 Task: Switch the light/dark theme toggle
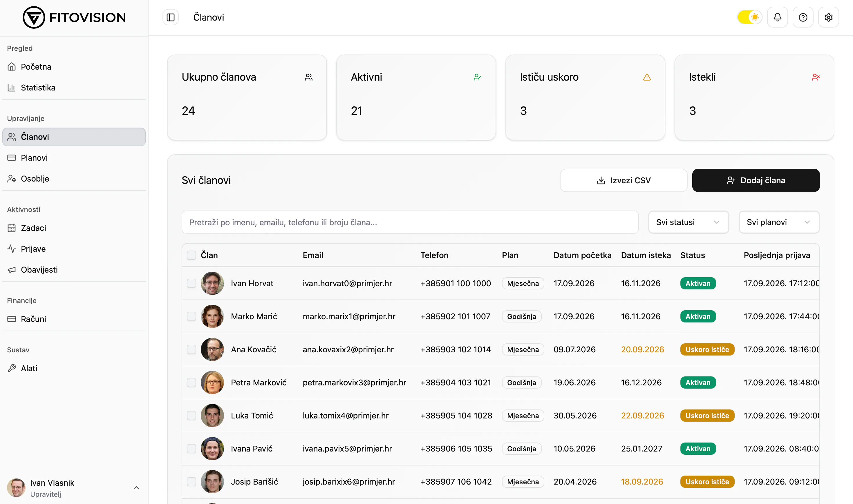749,17
